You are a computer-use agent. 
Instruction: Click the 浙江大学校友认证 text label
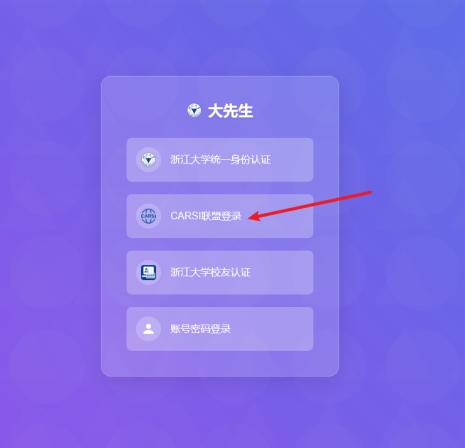coord(210,272)
